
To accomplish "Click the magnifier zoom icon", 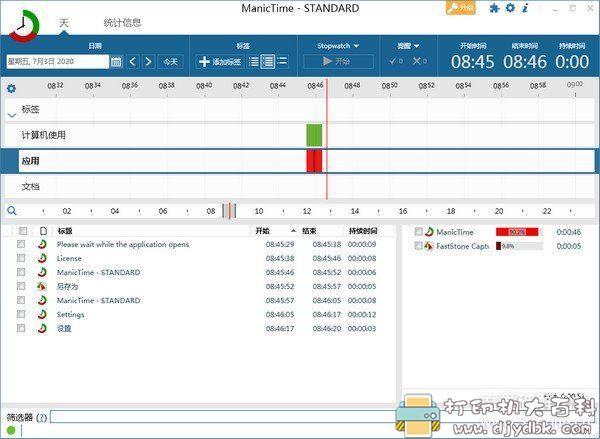I will pyautogui.click(x=12, y=211).
